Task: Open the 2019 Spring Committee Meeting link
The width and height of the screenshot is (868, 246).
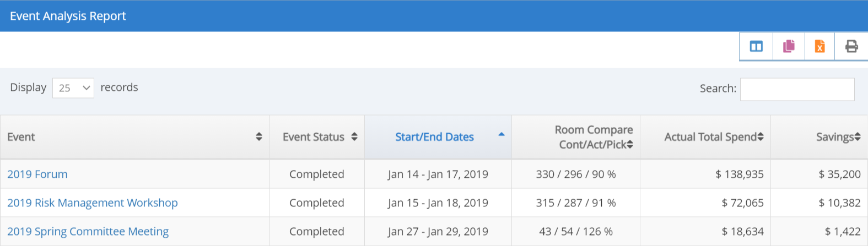Action: click(88, 232)
